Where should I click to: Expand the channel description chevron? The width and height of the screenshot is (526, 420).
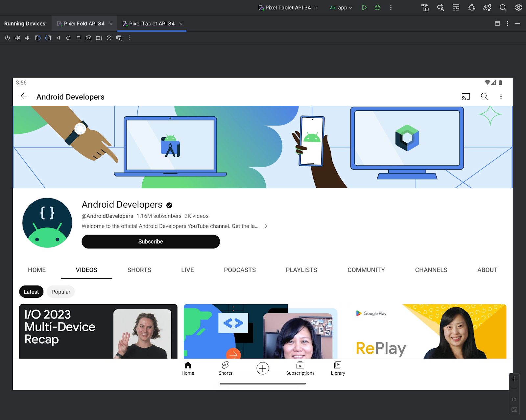(x=266, y=226)
